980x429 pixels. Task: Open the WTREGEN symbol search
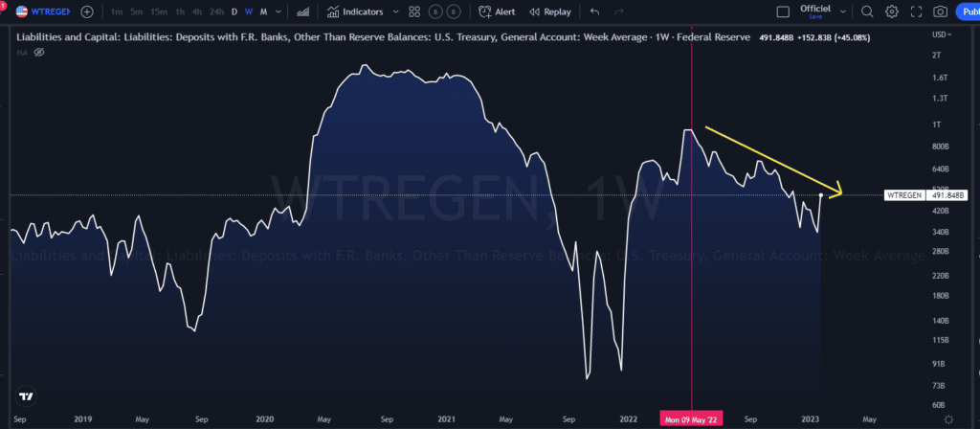tap(42, 11)
